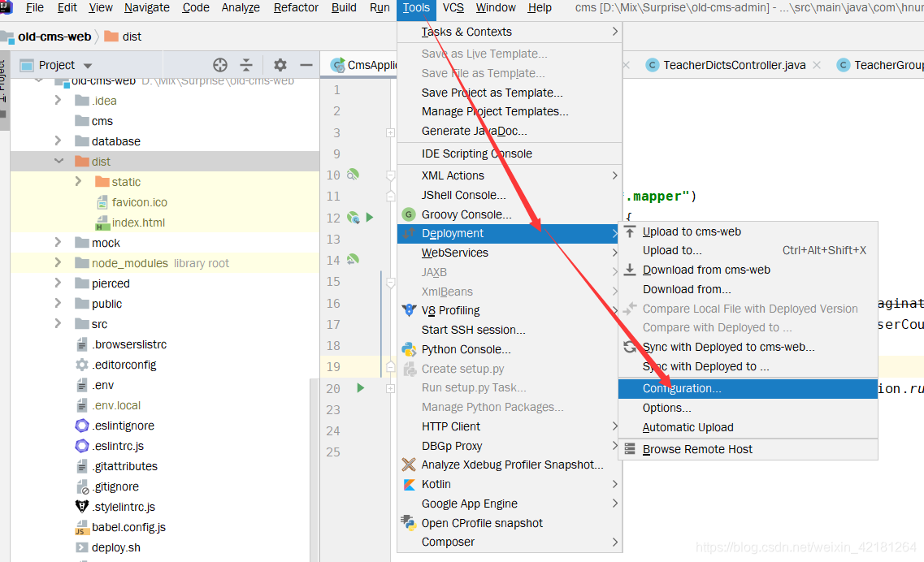Open the Refactor menu
924x562 pixels.
click(296, 7)
